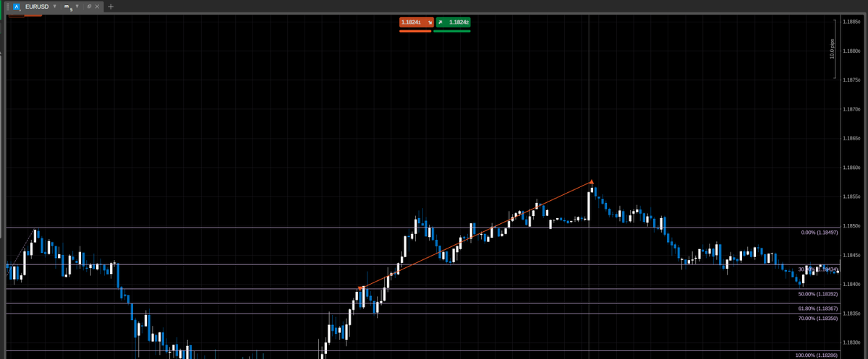Screen dimensions: 868x359
Task: Click the 50.00% (1.18392) Fibonacci label
Action: pos(818,294)
